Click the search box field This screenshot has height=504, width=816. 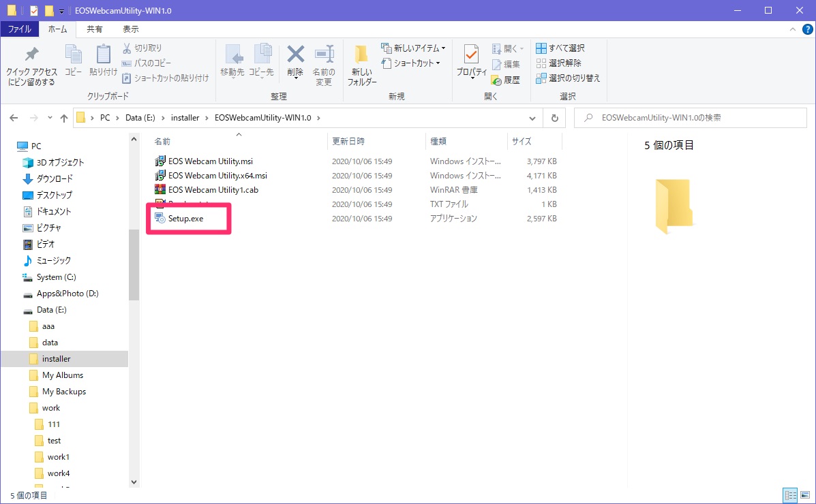691,118
